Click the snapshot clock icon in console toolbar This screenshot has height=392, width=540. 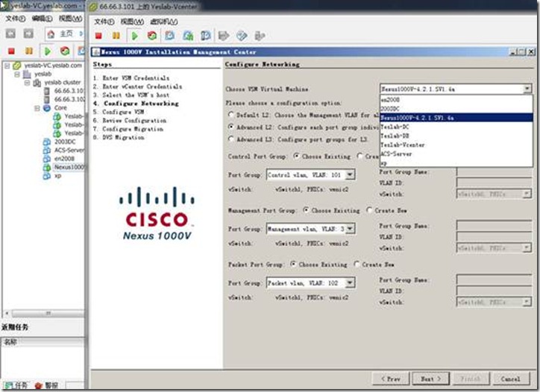(x=170, y=36)
